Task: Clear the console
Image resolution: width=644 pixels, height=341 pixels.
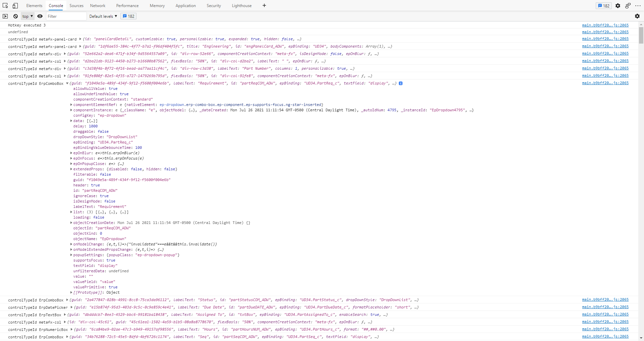Action: (x=15, y=16)
